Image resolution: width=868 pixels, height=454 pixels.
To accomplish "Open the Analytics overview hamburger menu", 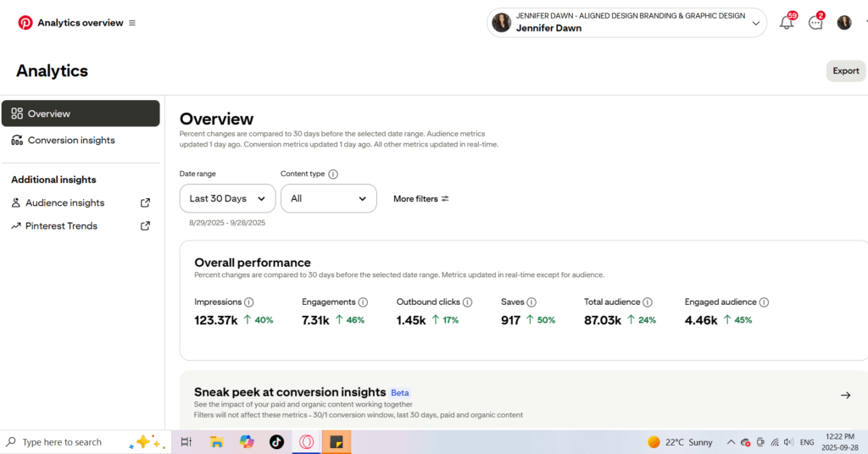I will 132,23.
